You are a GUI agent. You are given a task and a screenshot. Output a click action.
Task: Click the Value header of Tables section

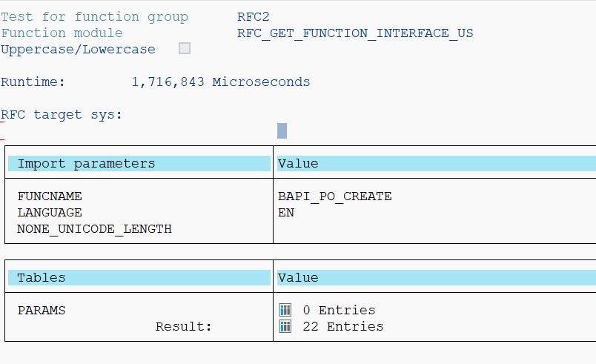(437, 278)
